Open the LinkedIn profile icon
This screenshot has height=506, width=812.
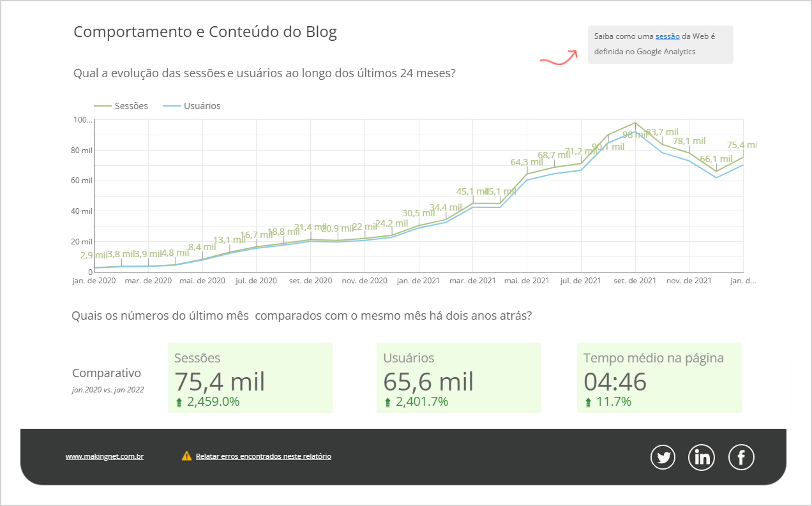tap(702, 457)
